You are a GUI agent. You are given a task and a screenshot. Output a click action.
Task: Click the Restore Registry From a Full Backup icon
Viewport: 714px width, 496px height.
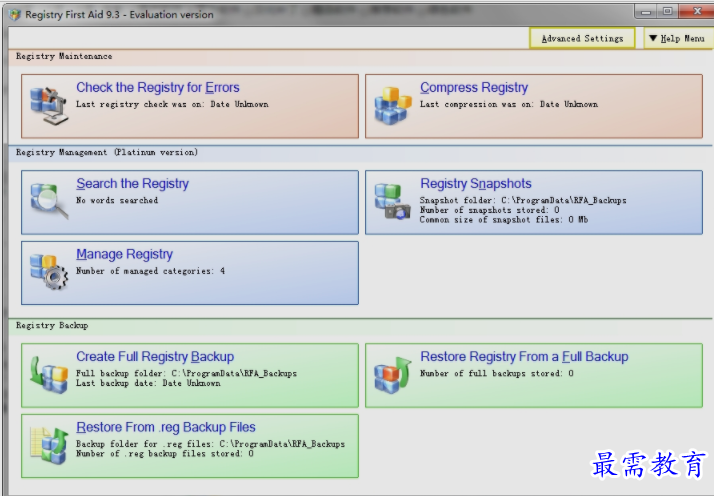click(392, 375)
